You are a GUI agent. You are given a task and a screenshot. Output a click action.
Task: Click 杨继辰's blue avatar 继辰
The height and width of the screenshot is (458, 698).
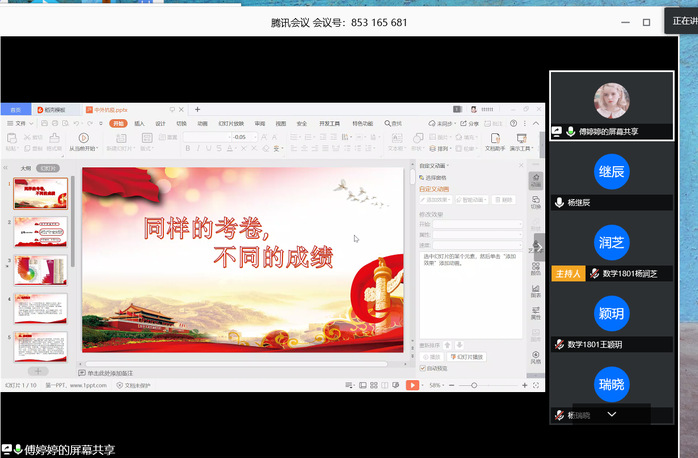point(611,172)
